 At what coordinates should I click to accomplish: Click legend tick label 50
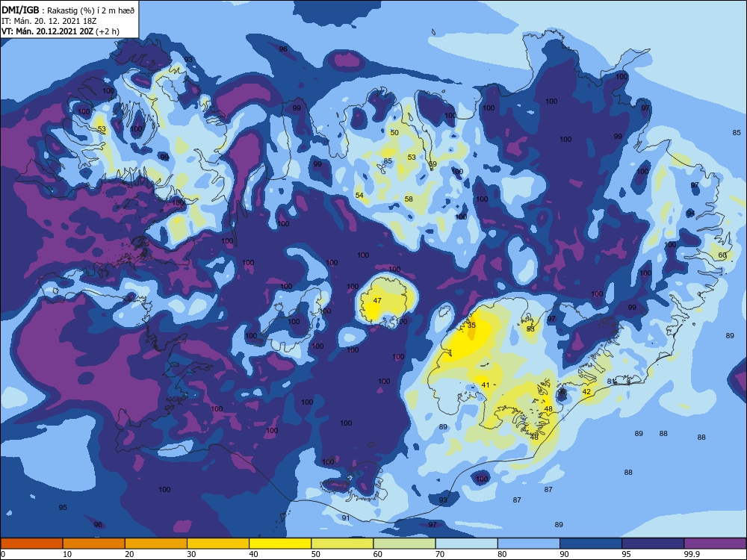[315, 554]
